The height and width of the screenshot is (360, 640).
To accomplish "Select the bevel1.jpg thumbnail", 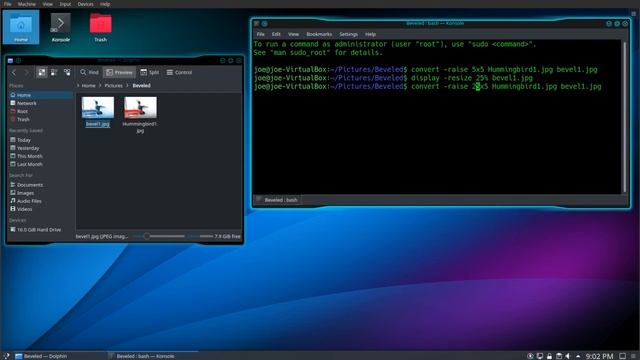I will point(98,108).
